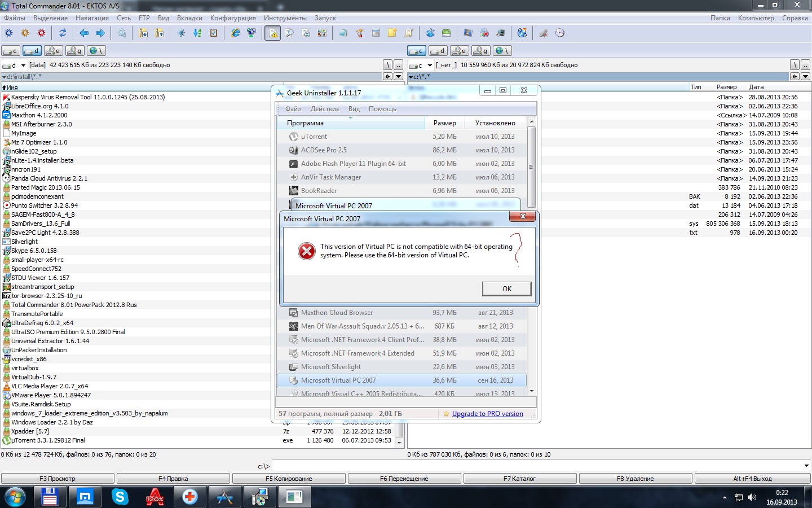This screenshot has width=812, height=508.
Task: Open right panel drive dropdown list
Action: (430, 65)
